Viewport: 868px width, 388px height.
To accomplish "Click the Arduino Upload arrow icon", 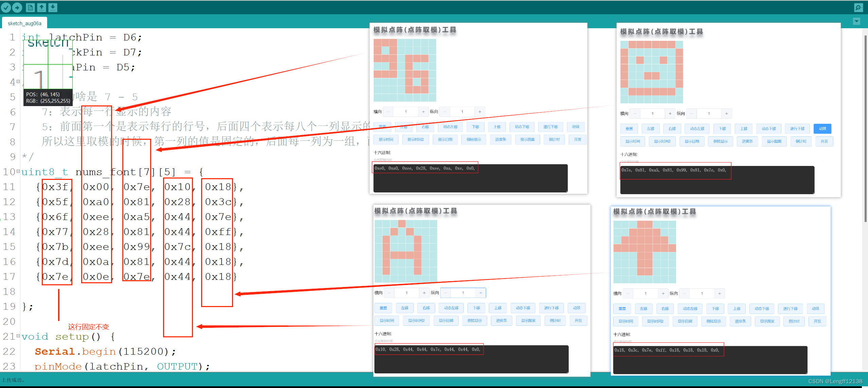I will click(x=17, y=7).
